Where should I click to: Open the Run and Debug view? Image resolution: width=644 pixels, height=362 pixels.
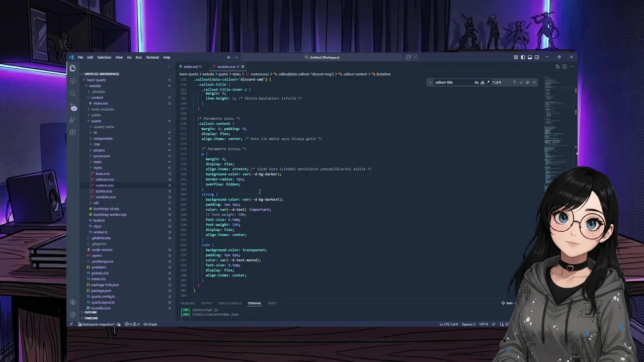coord(73,120)
